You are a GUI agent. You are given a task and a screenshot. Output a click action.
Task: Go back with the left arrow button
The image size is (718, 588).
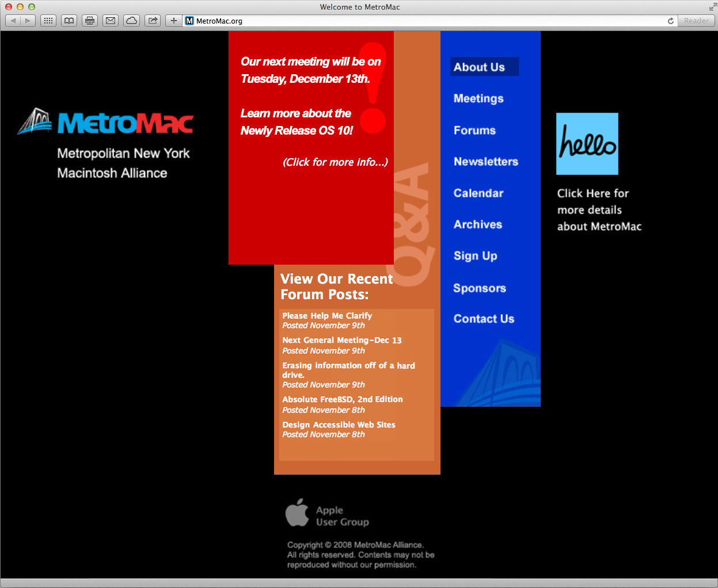[x=13, y=21]
